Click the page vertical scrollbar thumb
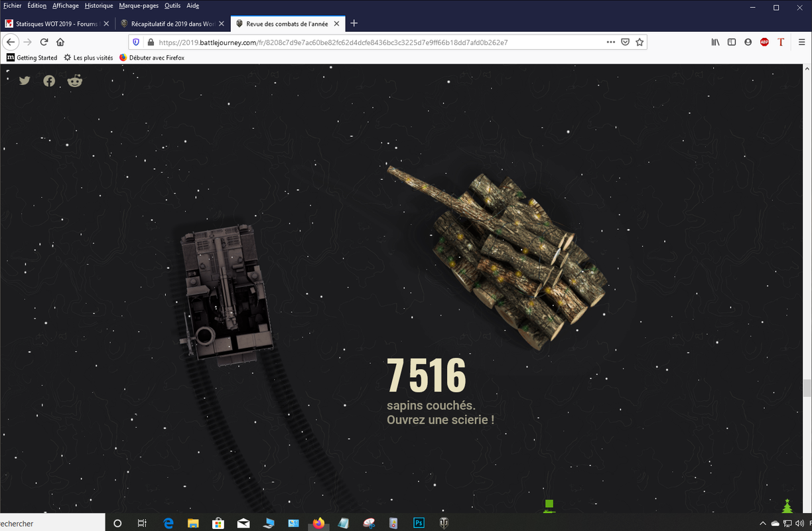 (x=807, y=388)
